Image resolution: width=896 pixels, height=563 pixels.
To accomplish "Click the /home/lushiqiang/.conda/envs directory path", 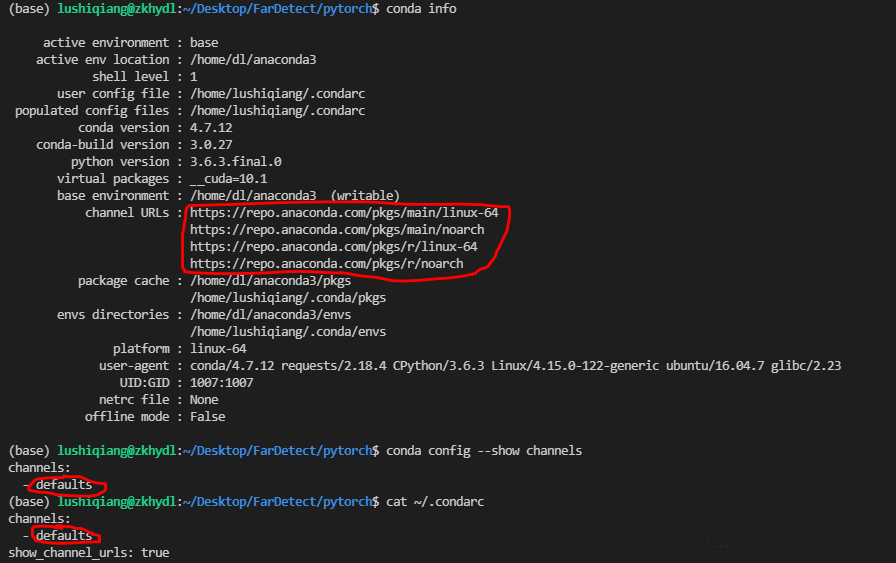I will tap(288, 332).
